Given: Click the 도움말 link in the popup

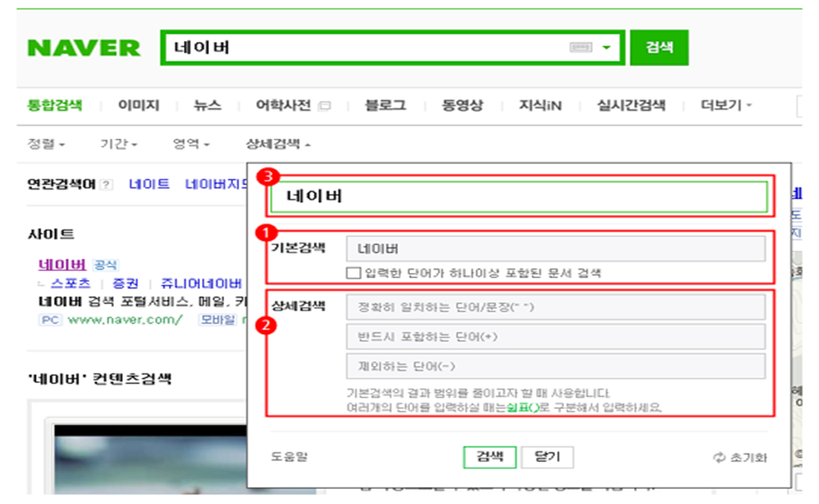Looking at the screenshot, I should click(x=289, y=457).
